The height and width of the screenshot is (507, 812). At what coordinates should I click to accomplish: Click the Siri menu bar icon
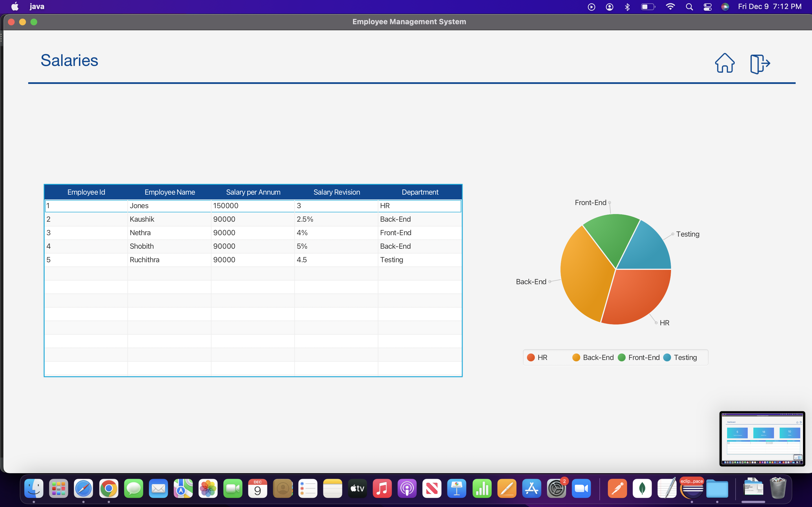tap(725, 7)
